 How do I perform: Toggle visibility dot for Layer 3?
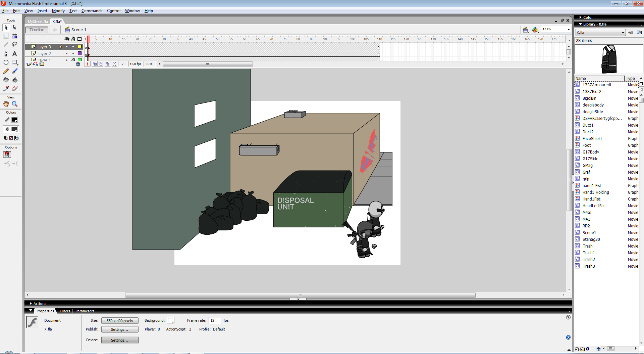pyautogui.click(x=67, y=47)
